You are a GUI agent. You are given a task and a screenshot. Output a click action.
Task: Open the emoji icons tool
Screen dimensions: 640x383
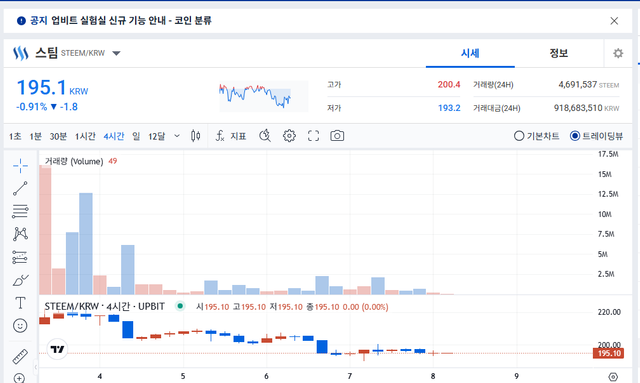(20, 325)
